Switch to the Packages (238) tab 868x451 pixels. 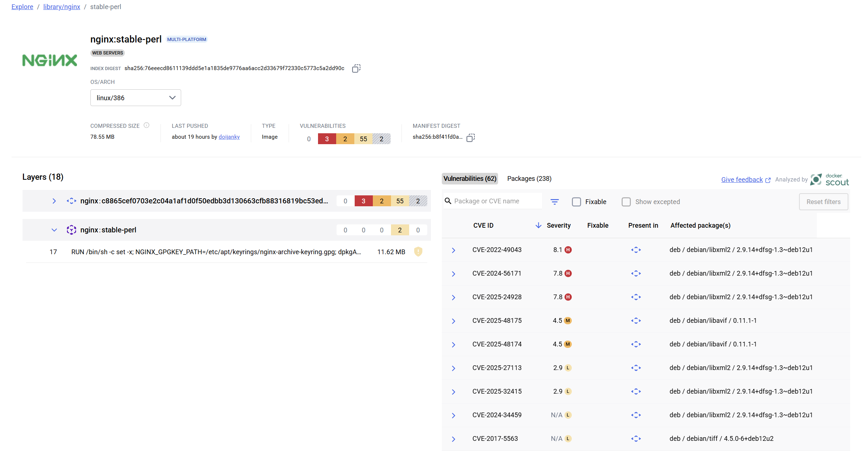click(529, 179)
